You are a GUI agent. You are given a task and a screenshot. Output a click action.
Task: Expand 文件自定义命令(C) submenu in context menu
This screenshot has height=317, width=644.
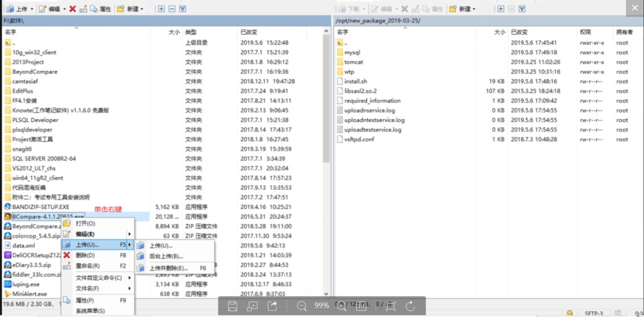click(99, 278)
